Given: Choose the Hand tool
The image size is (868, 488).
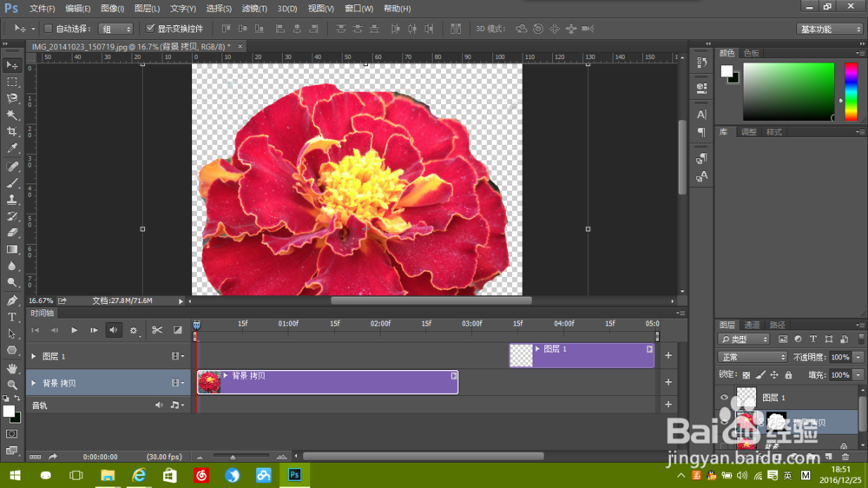Looking at the screenshot, I should click(12, 367).
